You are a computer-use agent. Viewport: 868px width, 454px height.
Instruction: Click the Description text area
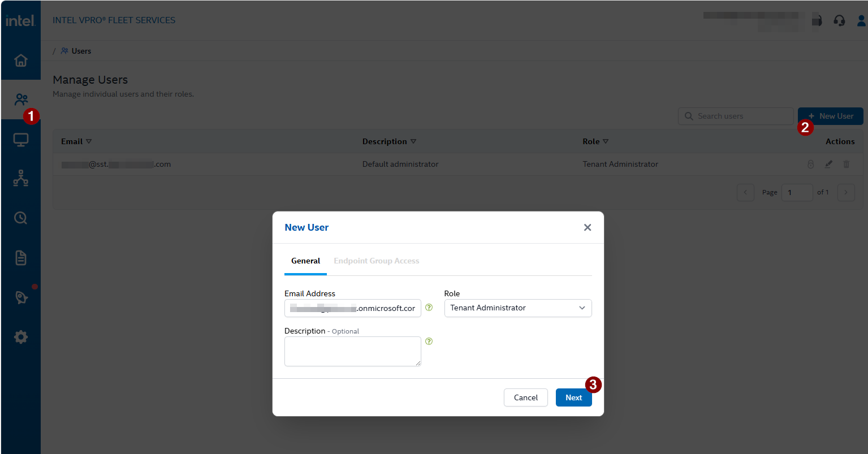pos(353,351)
